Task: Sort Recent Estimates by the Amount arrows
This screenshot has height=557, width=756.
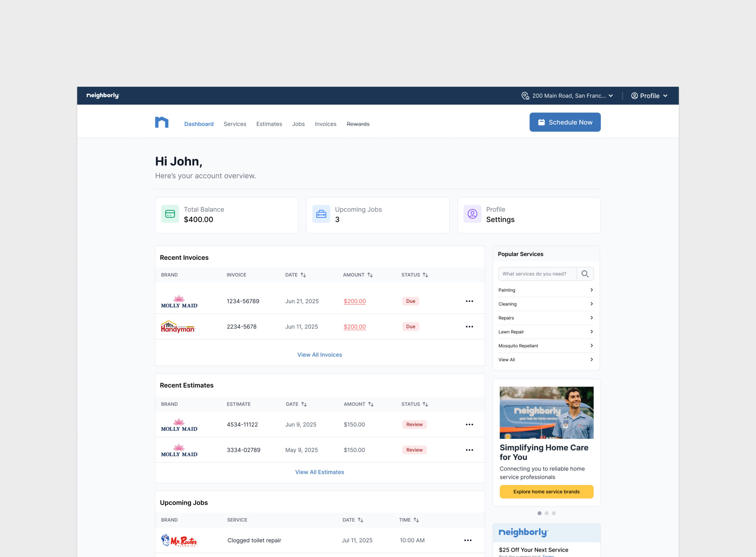Action: pyautogui.click(x=371, y=404)
